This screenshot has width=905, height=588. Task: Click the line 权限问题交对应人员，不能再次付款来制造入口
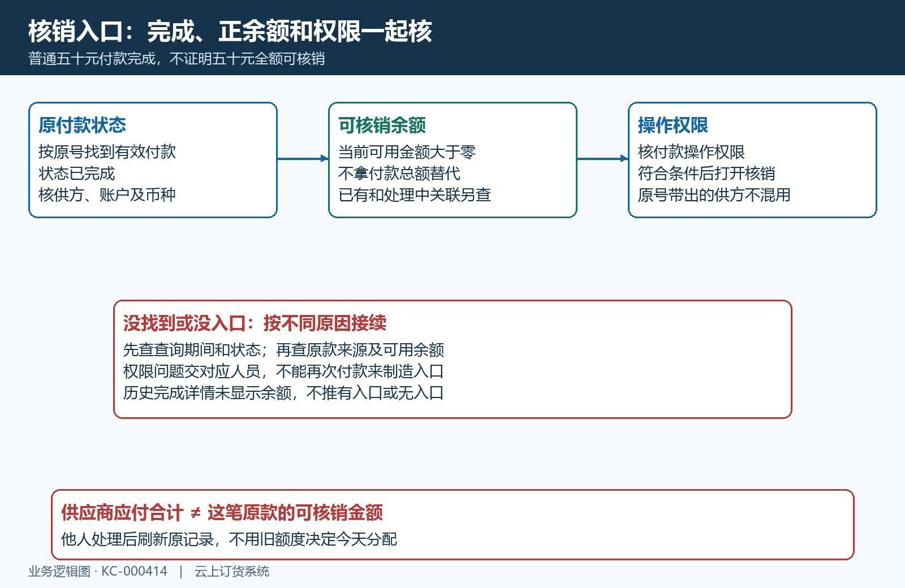283,371
